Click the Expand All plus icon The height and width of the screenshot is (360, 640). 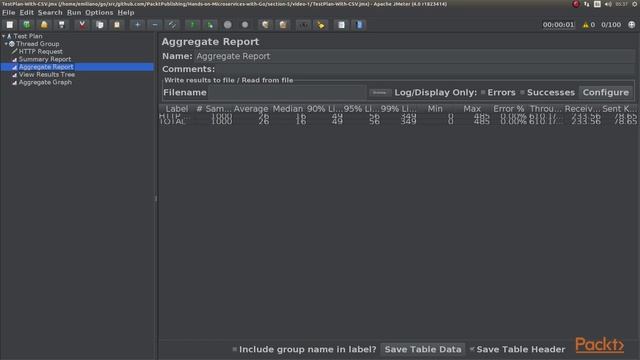137,25
